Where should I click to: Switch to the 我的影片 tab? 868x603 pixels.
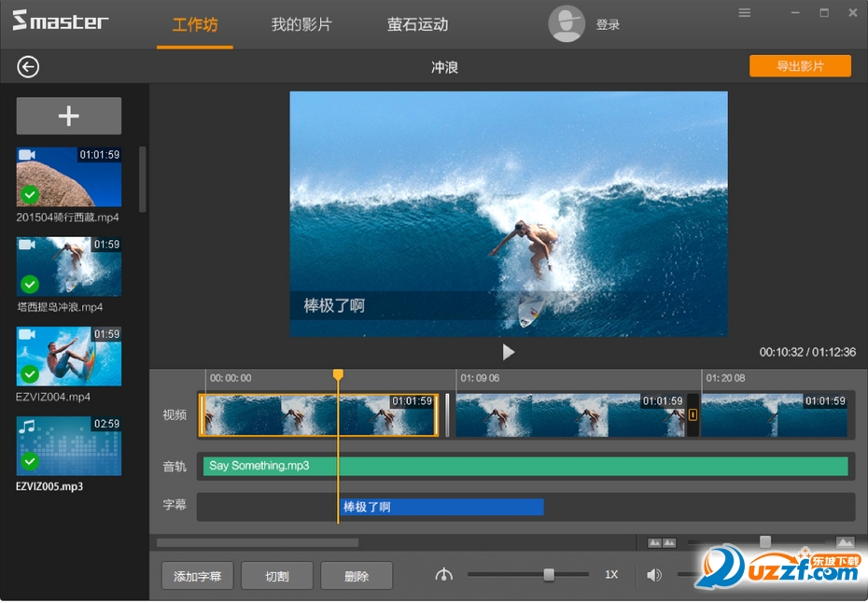pos(301,25)
